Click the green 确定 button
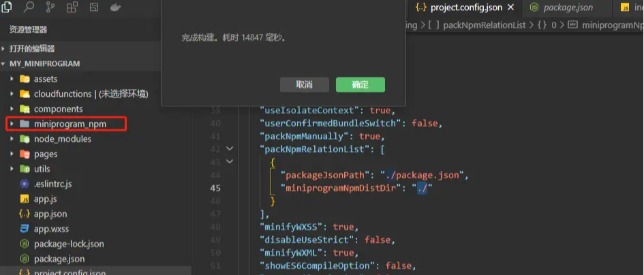Image resolution: width=644 pixels, height=275 pixels. (360, 85)
